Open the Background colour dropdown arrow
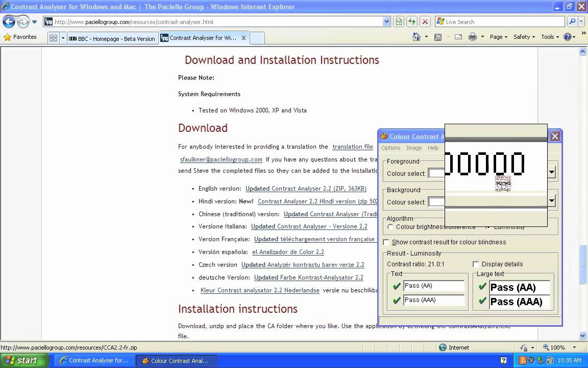The height and width of the screenshot is (368, 588). tap(552, 200)
